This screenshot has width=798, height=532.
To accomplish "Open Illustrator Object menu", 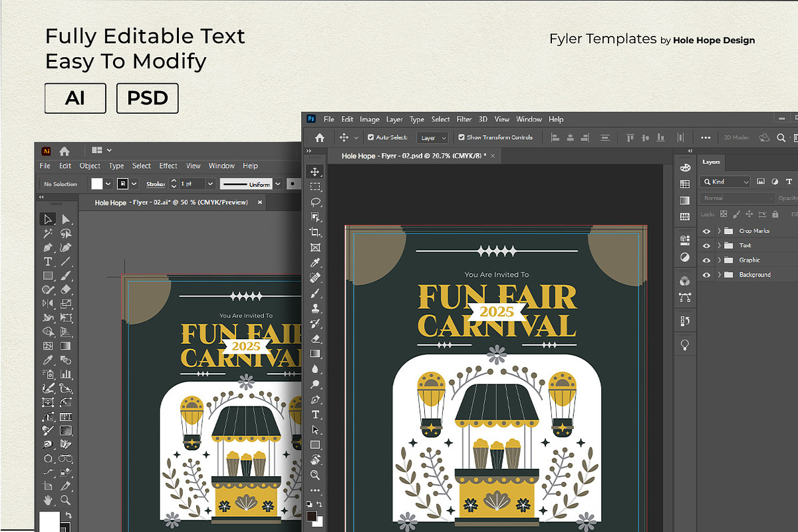I will click(x=90, y=166).
